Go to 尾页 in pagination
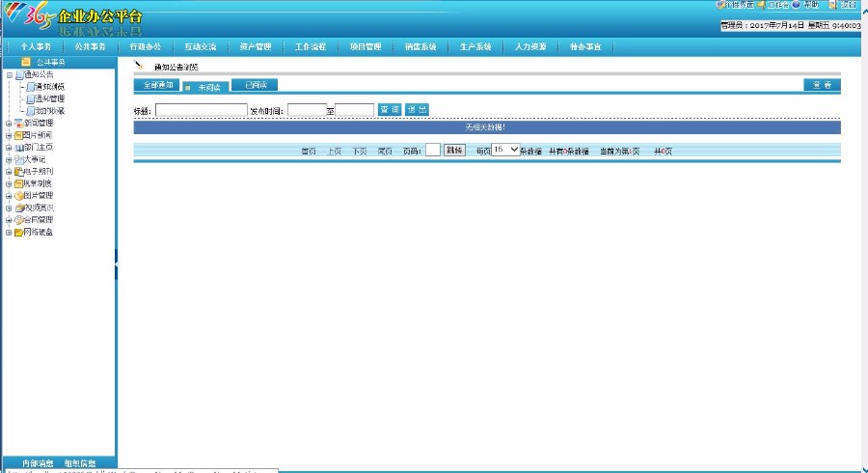The height and width of the screenshot is (473, 868). point(385,152)
